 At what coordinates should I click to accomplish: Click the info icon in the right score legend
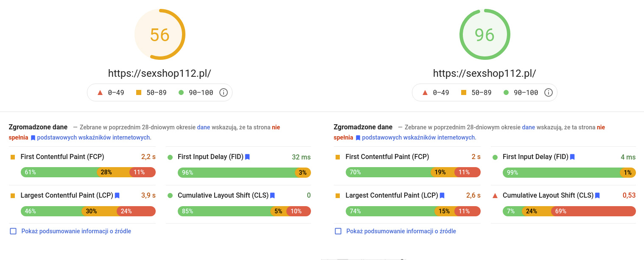pos(549,92)
